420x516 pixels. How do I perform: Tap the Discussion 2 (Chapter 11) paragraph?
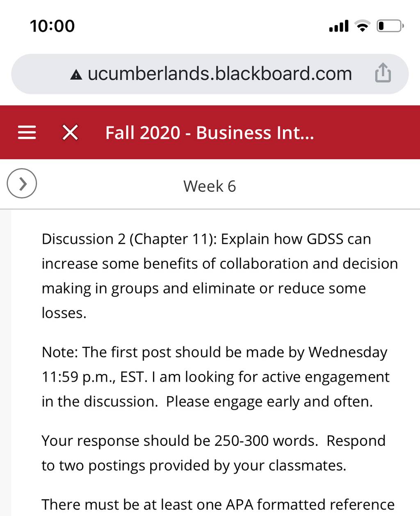click(220, 276)
